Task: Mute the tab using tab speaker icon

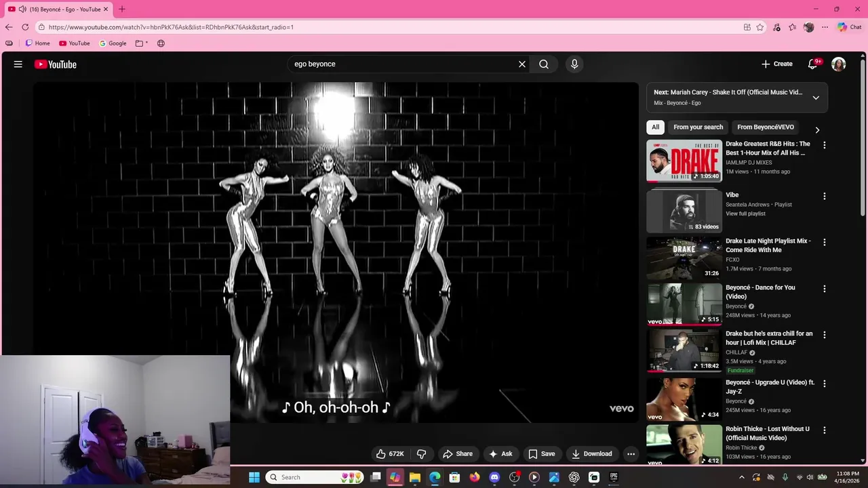Action: click(22, 9)
